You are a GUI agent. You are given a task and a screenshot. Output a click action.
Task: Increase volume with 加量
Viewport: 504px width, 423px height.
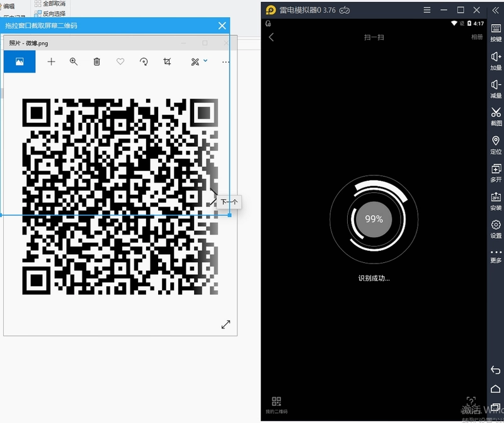[x=496, y=61]
